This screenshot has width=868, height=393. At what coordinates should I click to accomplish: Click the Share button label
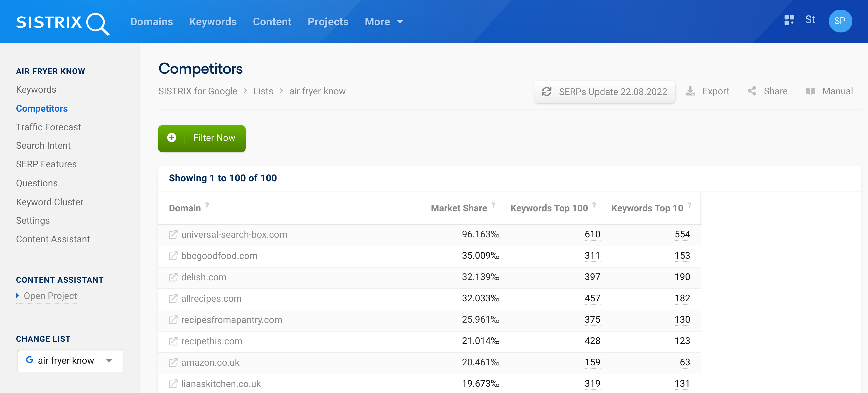[x=775, y=91]
